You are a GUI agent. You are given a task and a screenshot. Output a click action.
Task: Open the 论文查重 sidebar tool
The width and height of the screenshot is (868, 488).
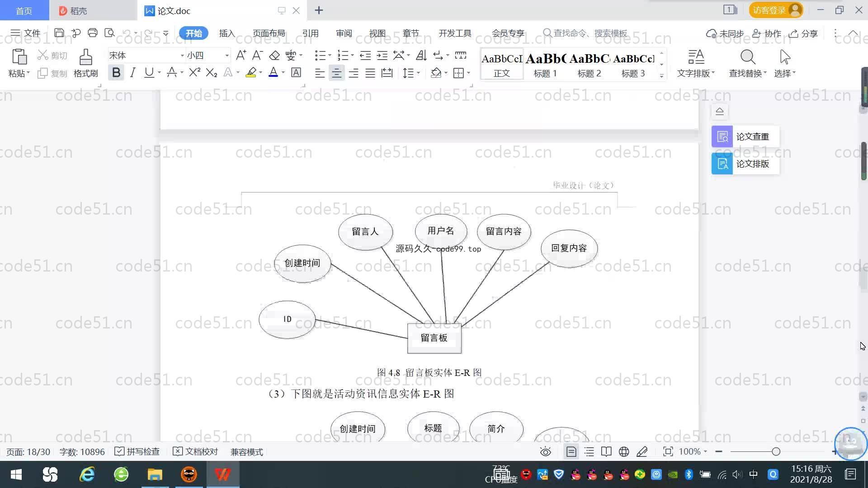pos(745,136)
